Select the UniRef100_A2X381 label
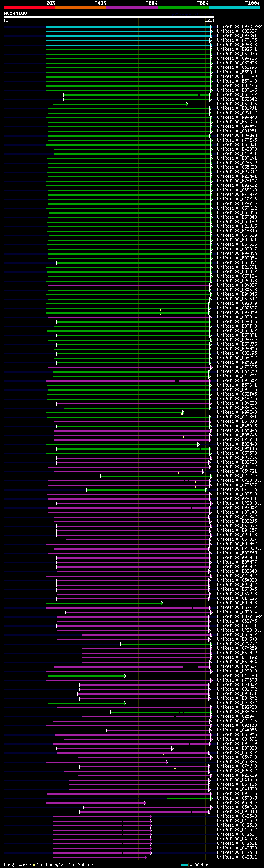Viewport: 264px width, 868px height. (x=237, y=417)
